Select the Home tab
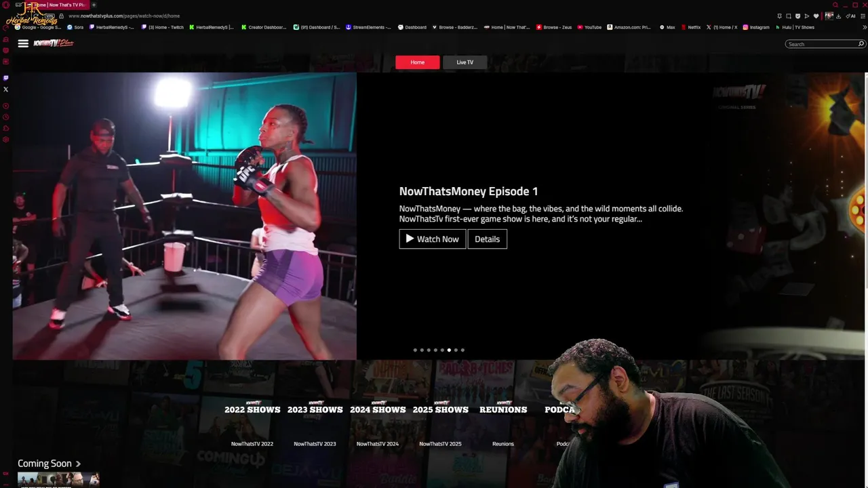Viewport: 868px width, 488px height. (x=418, y=62)
